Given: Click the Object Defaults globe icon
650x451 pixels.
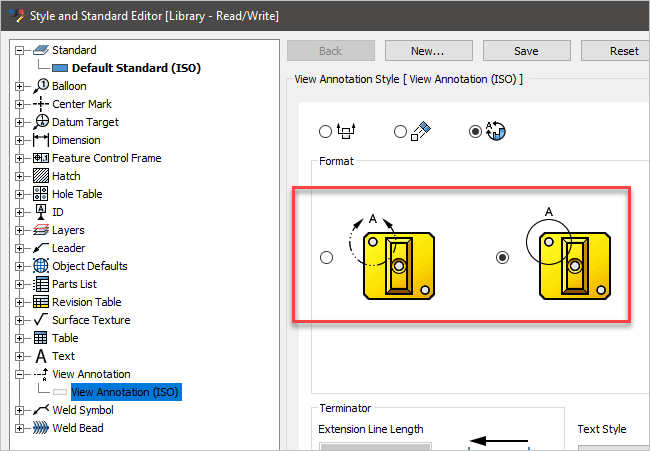Looking at the screenshot, I should (41, 266).
